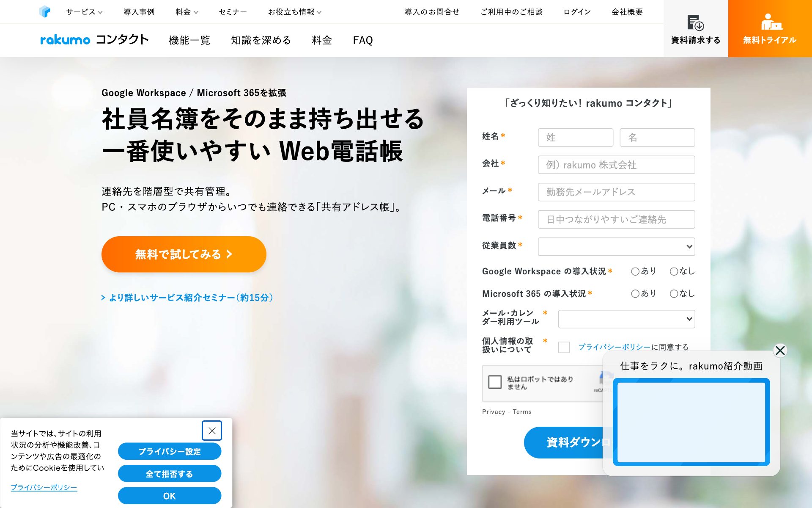
Task: Click the 勤務先メールアドレス input field
Action: click(616, 192)
